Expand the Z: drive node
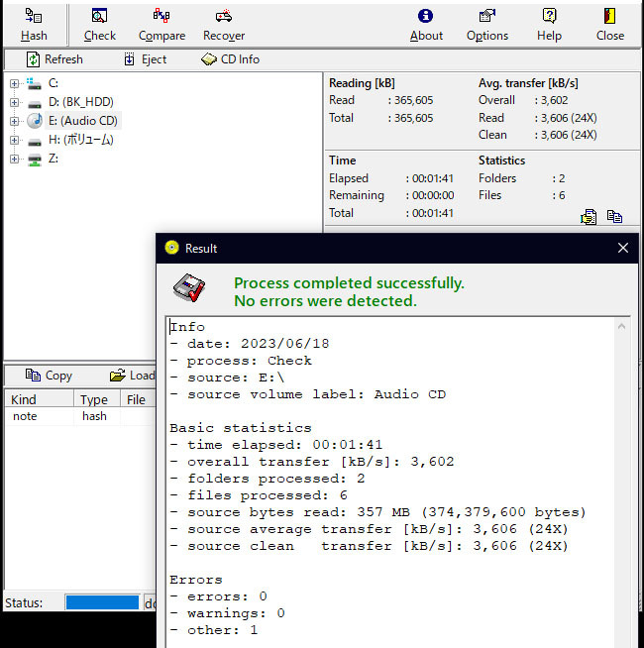 point(14,159)
